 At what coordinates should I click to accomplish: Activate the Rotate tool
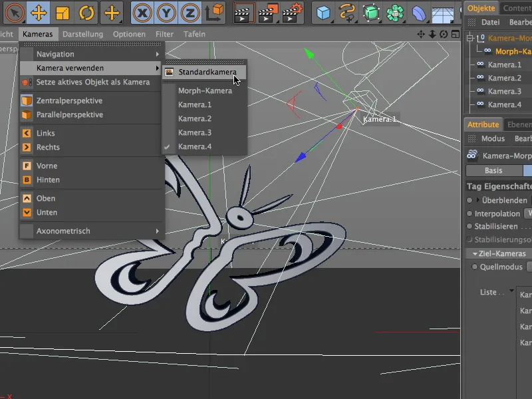click(x=86, y=13)
